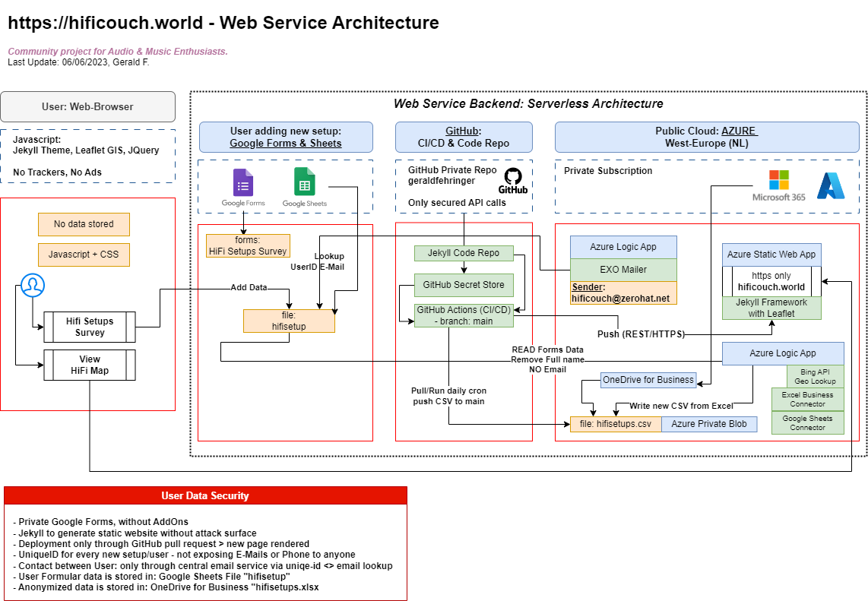Select the View HiFi Map box

coord(90,365)
